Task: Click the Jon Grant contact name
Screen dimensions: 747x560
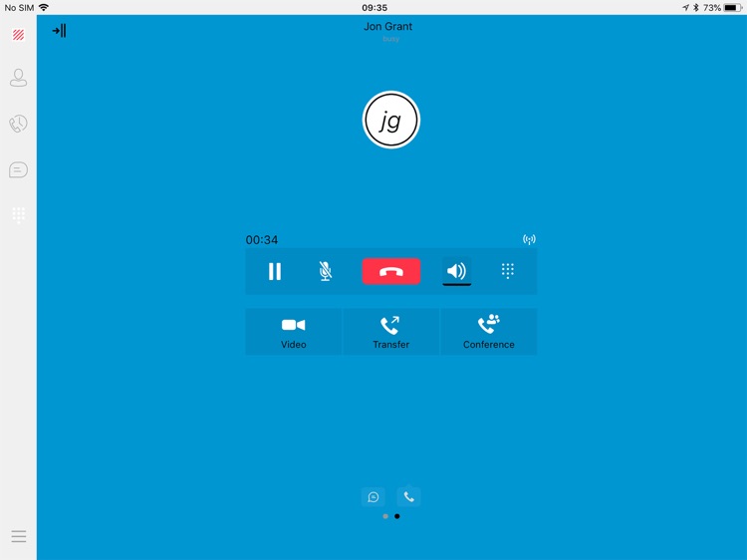Action: [387, 27]
